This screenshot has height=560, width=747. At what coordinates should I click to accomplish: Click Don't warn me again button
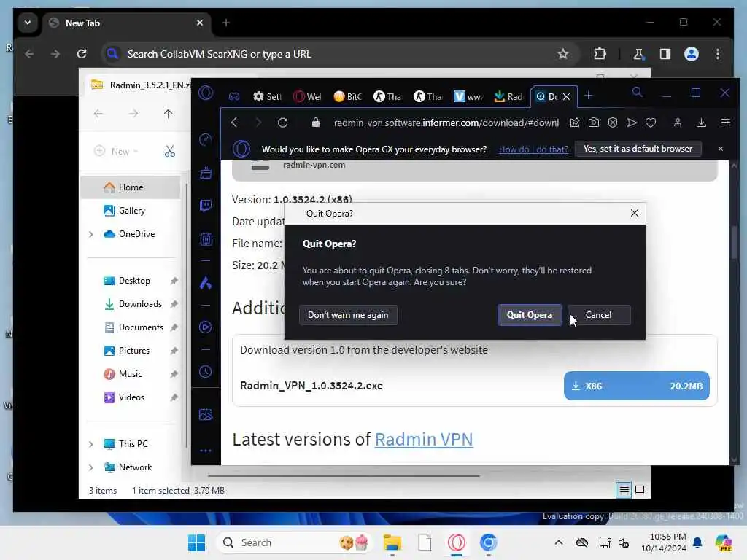(x=348, y=315)
